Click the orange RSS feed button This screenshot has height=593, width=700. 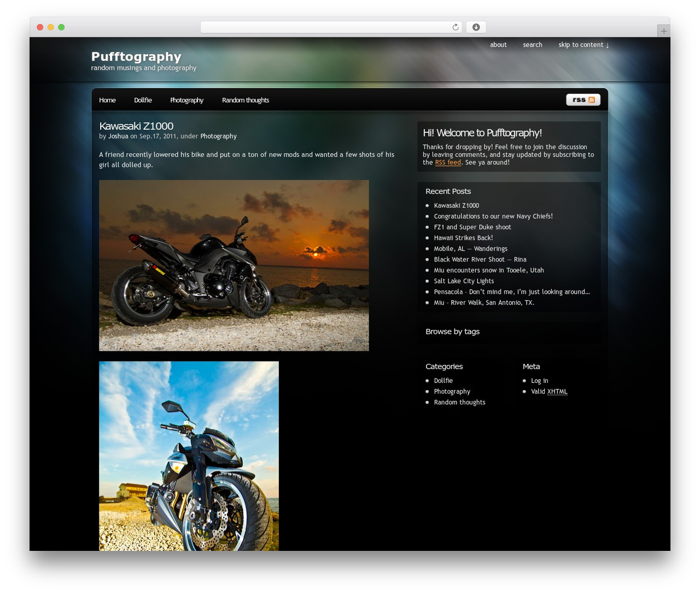tap(583, 100)
